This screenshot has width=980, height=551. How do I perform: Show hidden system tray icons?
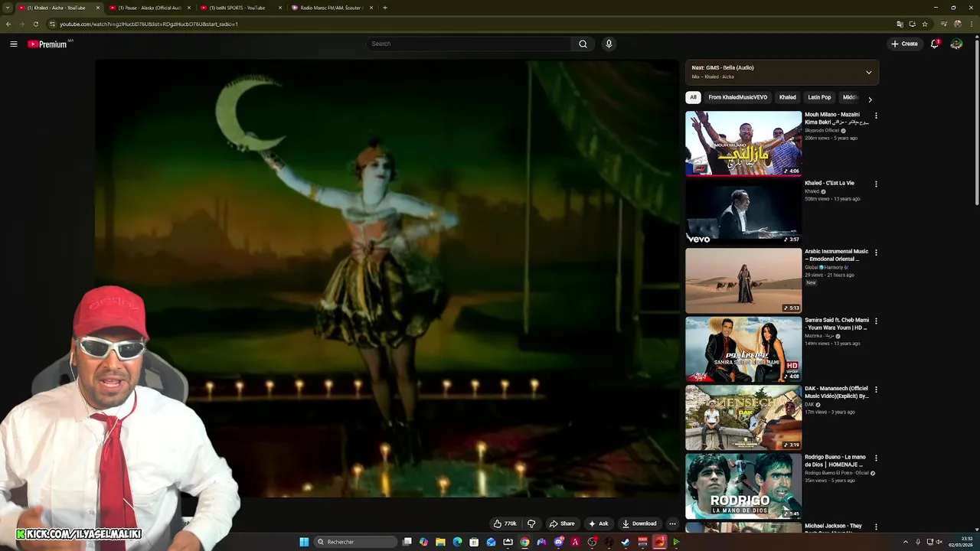tap(906, 542)
